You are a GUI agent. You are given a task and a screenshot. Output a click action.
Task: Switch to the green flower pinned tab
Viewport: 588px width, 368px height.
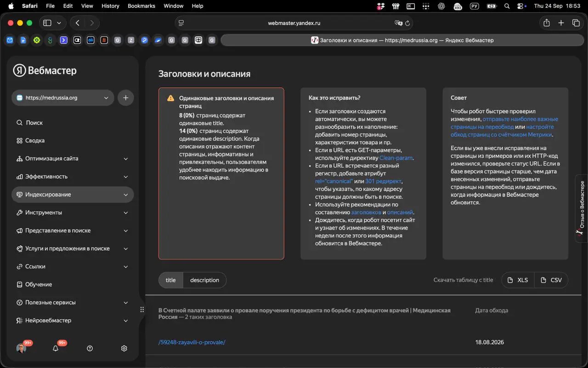(x=37, y=40)
